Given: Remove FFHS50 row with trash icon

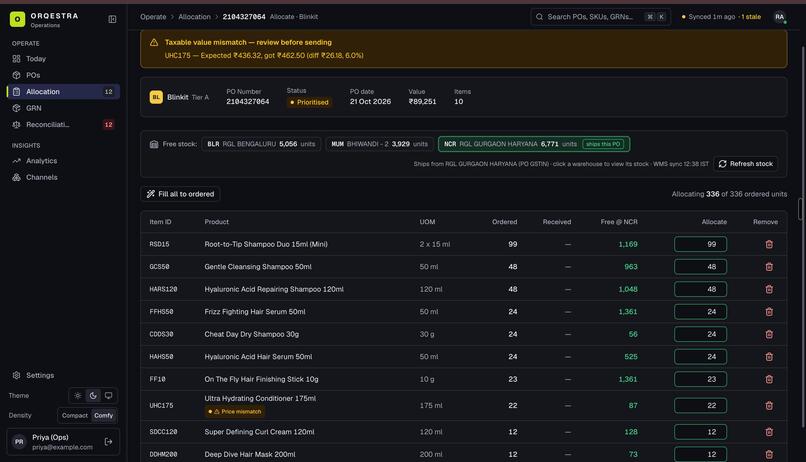Looking at the screenshot, I should tap(769, 312).
